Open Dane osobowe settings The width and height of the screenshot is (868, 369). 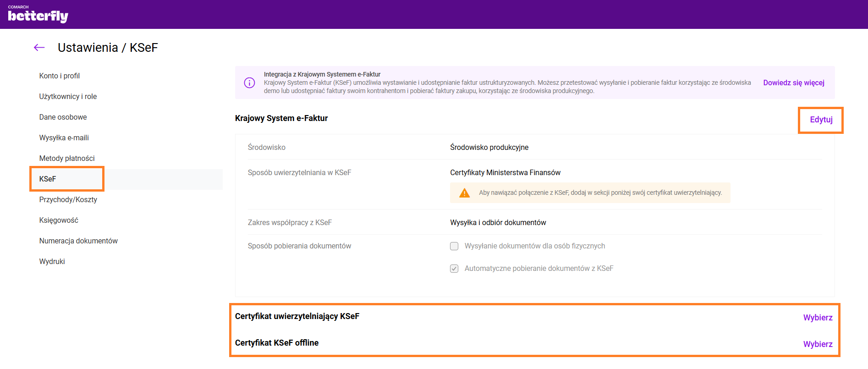[x=63, y=117]
